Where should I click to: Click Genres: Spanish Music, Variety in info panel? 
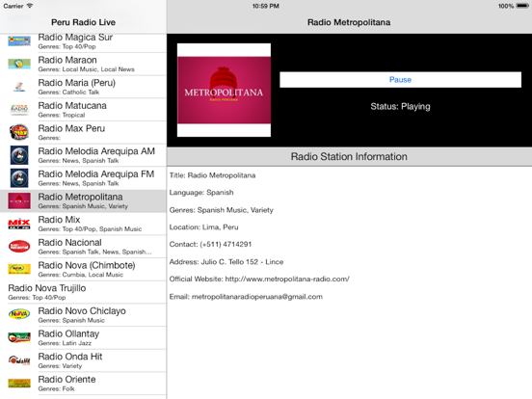click(x=222, y=210)
